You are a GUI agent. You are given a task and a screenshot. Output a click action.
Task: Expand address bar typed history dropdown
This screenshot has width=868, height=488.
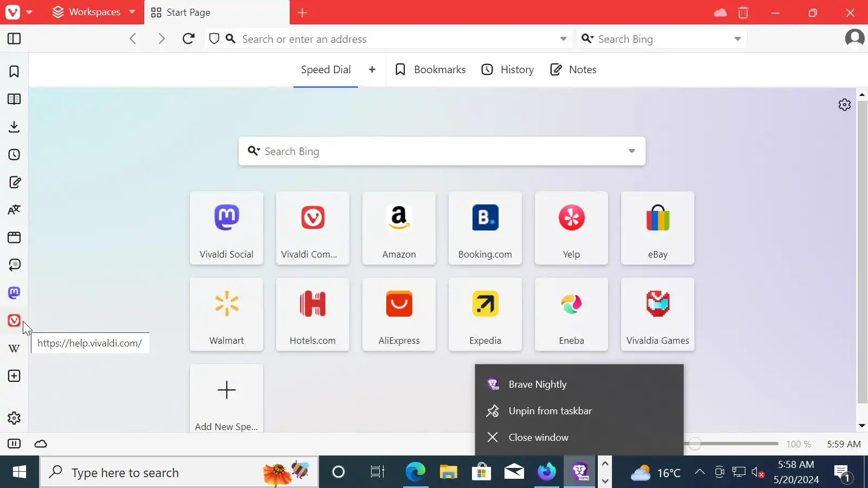click(563, 39)
